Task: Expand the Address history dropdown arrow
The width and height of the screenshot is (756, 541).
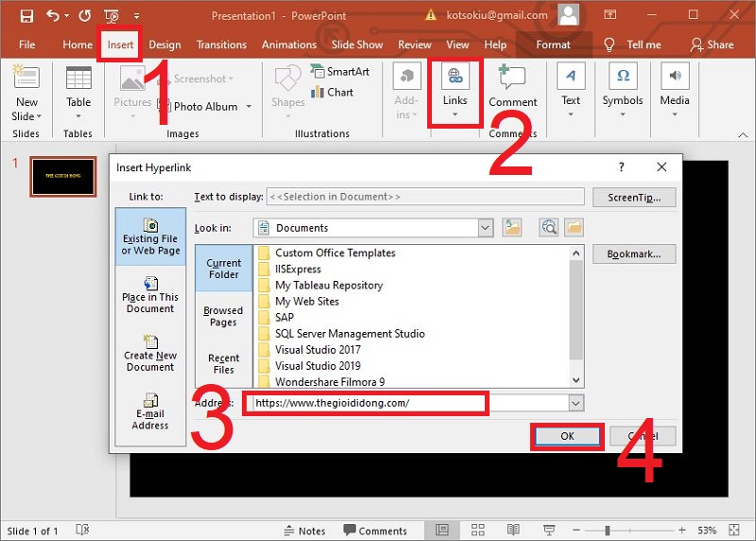Action: (x=576, y=403)
